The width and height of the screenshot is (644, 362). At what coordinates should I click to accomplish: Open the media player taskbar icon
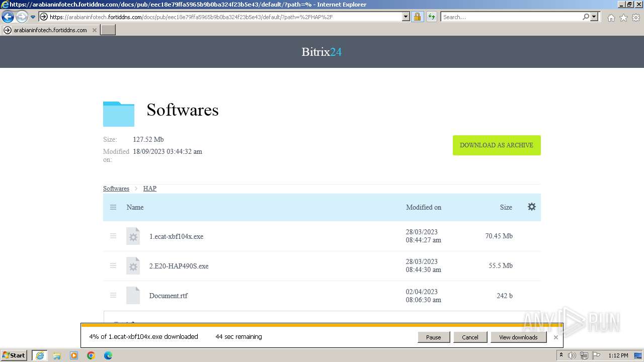(x=74, y=355)
